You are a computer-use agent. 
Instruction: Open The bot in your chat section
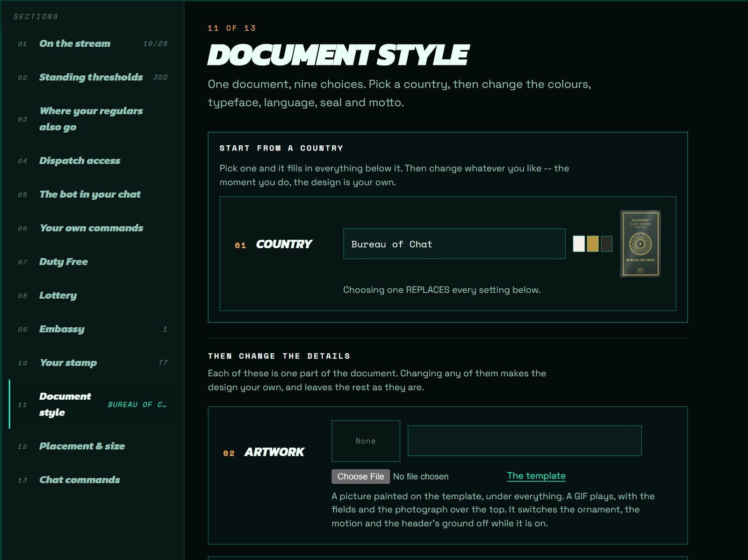[x=93, y=194]
